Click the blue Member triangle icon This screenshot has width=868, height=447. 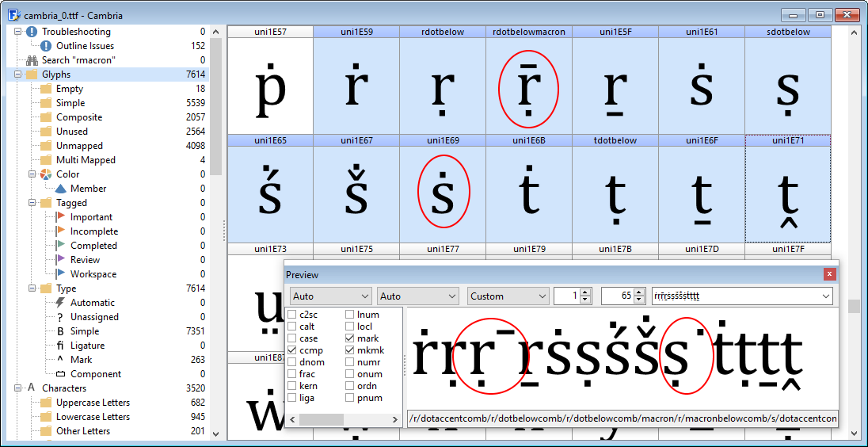[60, 189]
